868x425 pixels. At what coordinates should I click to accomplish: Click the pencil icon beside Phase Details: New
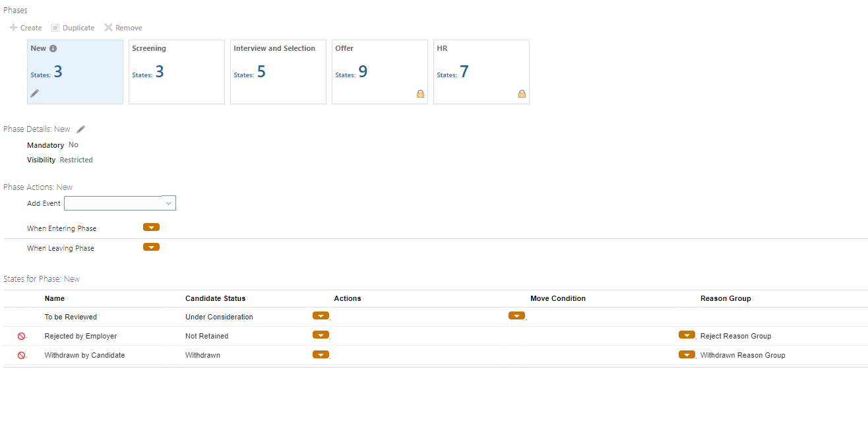tap(80, 129)
